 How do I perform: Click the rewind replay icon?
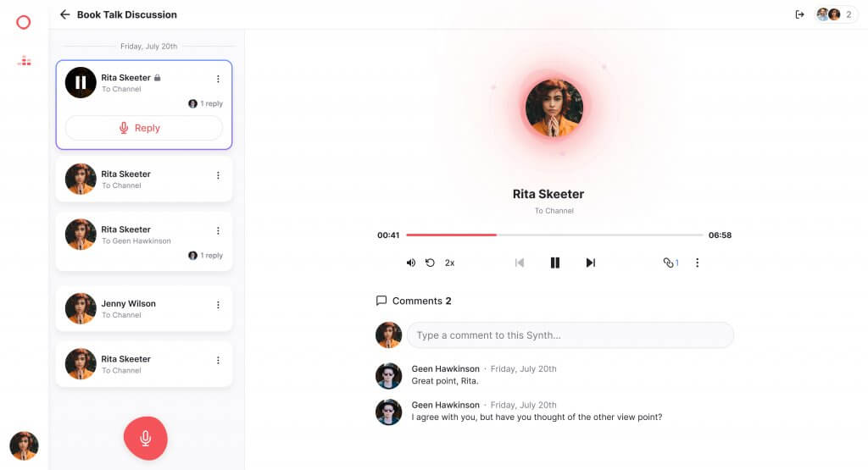(x=430, y=263)
